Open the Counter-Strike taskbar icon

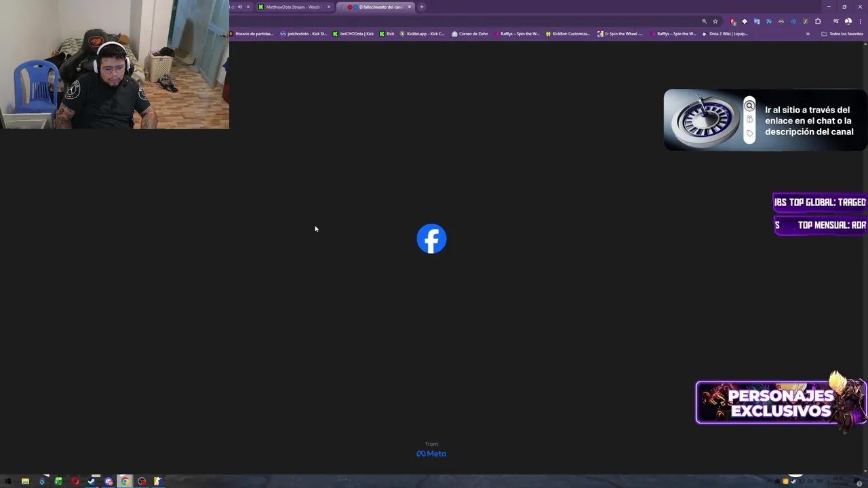pyautogui.click(x=158, y=481)
